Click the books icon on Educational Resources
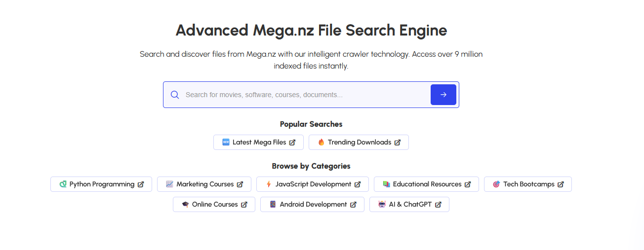644x250 pixels. (386, 184)
